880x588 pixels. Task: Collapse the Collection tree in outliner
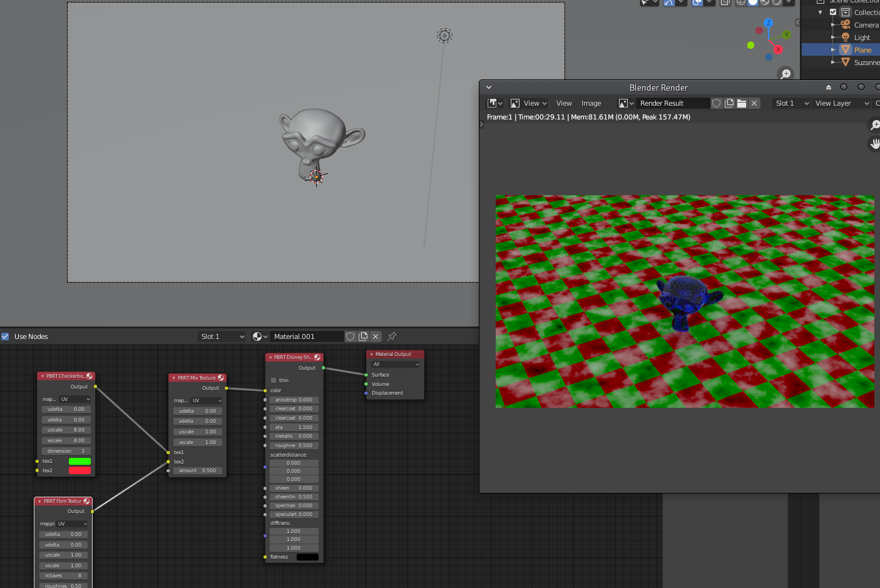(821, 13)
